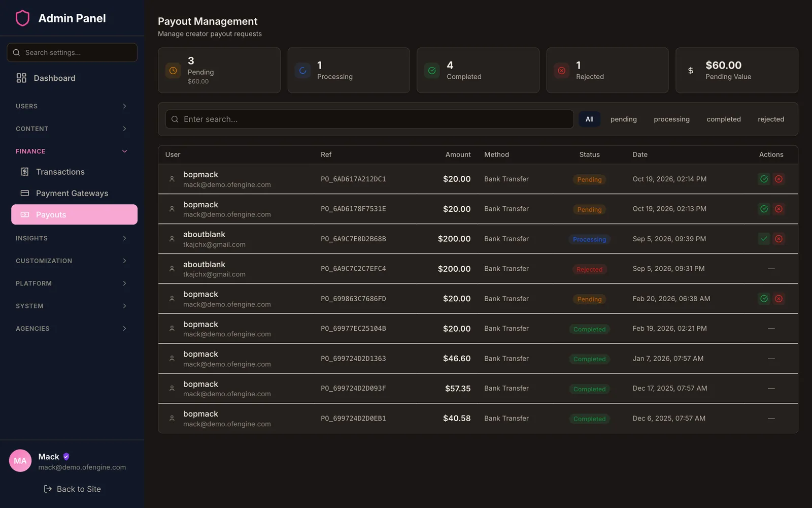Click the MA user avatar

[20, 461]
